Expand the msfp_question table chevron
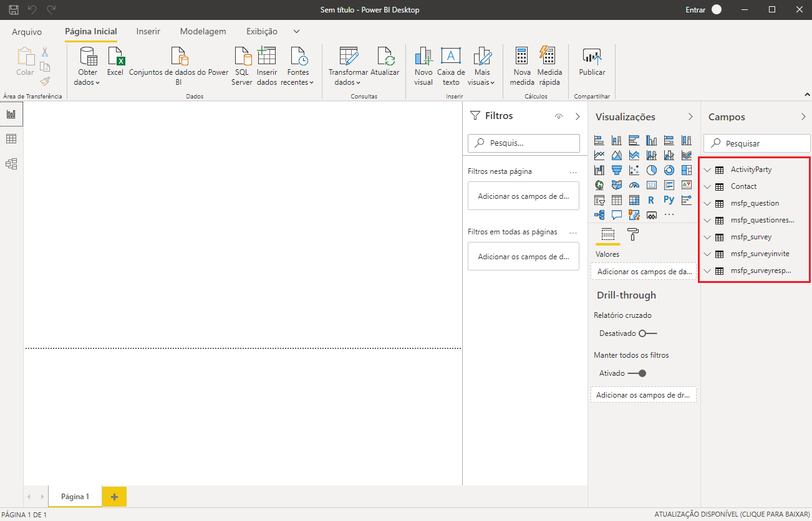 pyautogui.click(x=707, y=203)
